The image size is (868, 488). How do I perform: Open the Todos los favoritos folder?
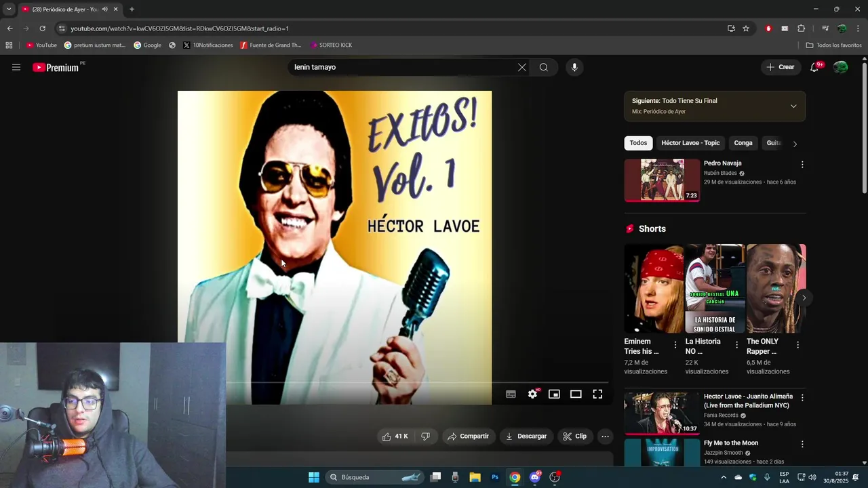click(x=833, y=45)
